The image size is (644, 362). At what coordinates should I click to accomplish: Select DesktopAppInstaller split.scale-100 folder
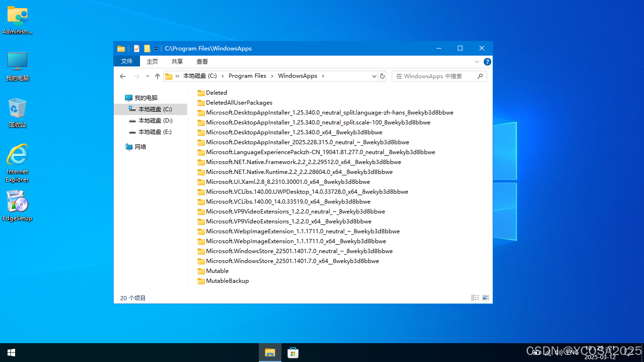click(314, 123)
